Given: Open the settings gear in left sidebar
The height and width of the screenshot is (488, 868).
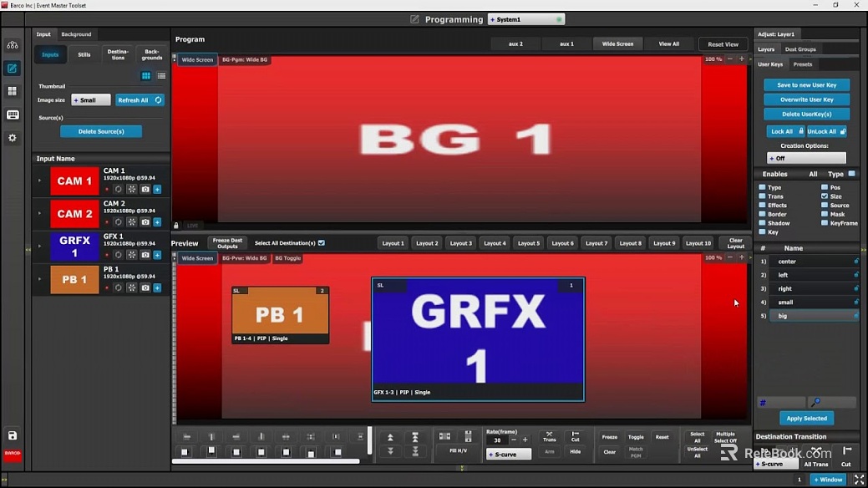Looking at the screenshot, I should pyautogui.click(x=12, y=138).
